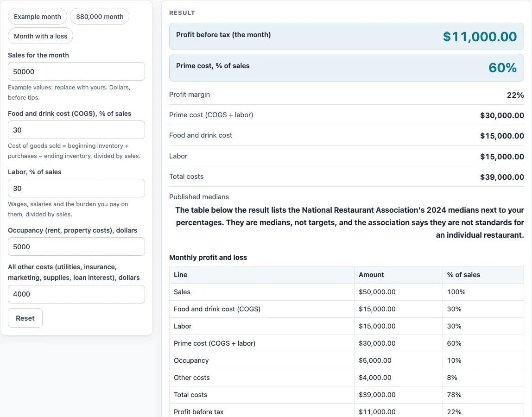Click the Prime cost (COGS + labor) $30,000.00 result value
Viewport: 532px width, 417px height.
(502, 115)
